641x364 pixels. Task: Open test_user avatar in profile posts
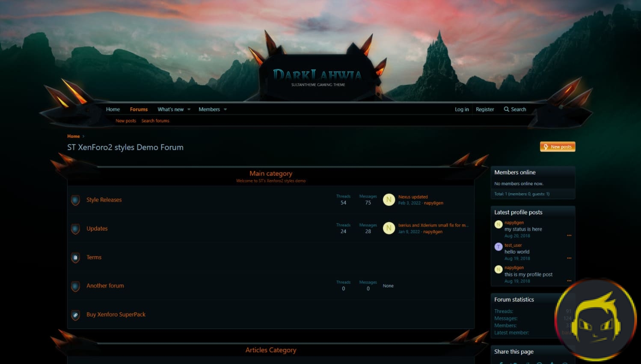tap(498, 247)
